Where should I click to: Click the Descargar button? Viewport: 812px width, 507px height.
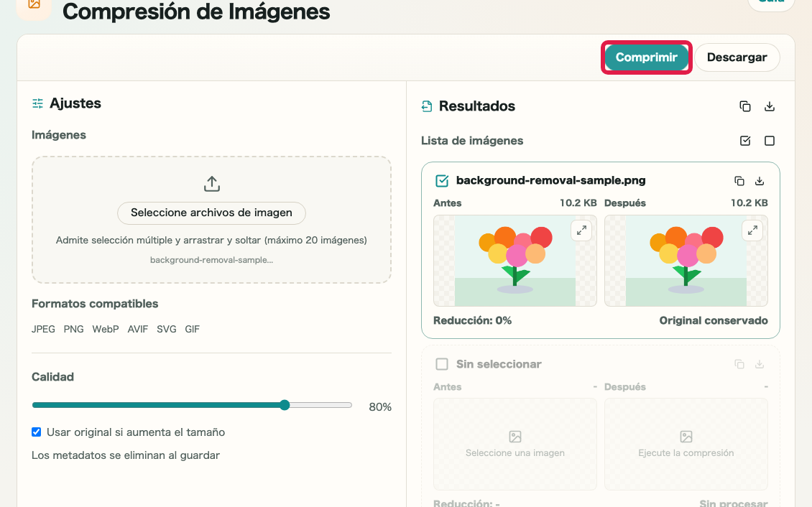click(x=737, y=57)
